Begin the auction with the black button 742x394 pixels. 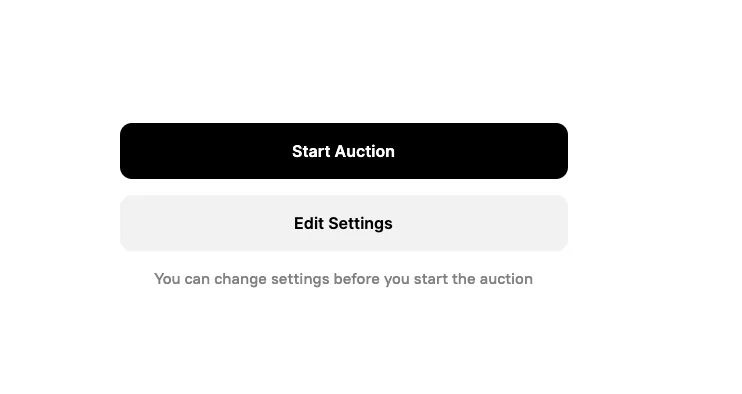(344, 151)
